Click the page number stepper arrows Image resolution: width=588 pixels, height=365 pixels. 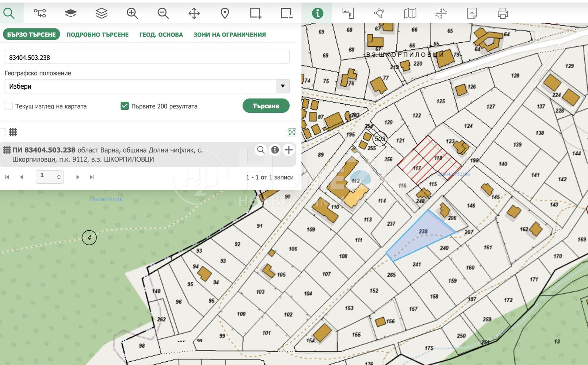pos(59,177)
